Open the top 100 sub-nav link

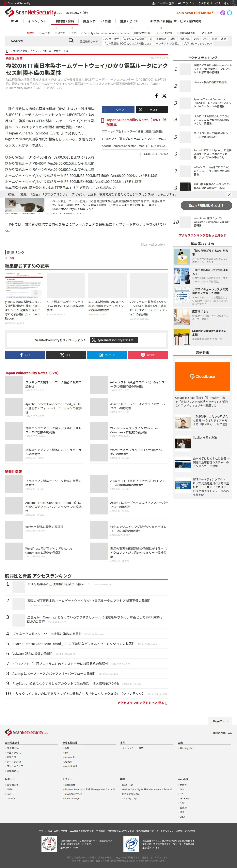pyautogui.click(x=45, y=33)
